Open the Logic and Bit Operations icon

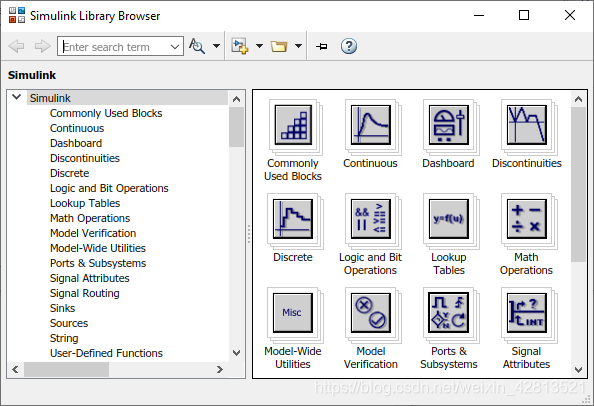[x=371, y=219]
